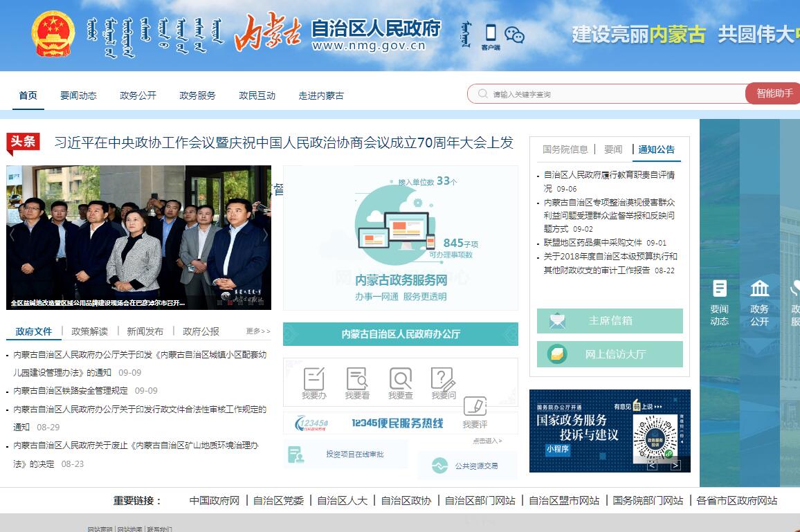This screenshot has width=800, height=532.
Task: Click the national emblem logo
Action: click(x=53, y=34)
